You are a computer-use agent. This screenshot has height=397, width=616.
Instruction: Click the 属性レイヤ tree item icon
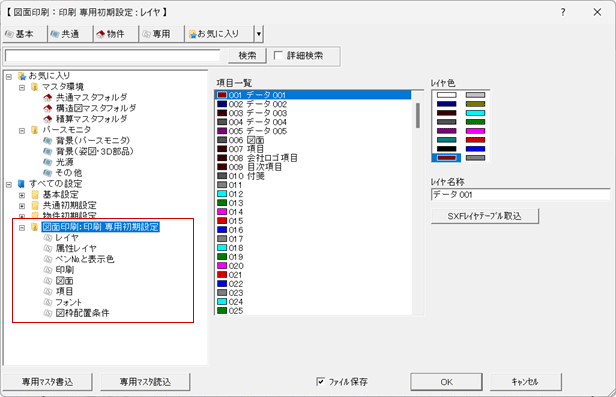coord(48,248)
